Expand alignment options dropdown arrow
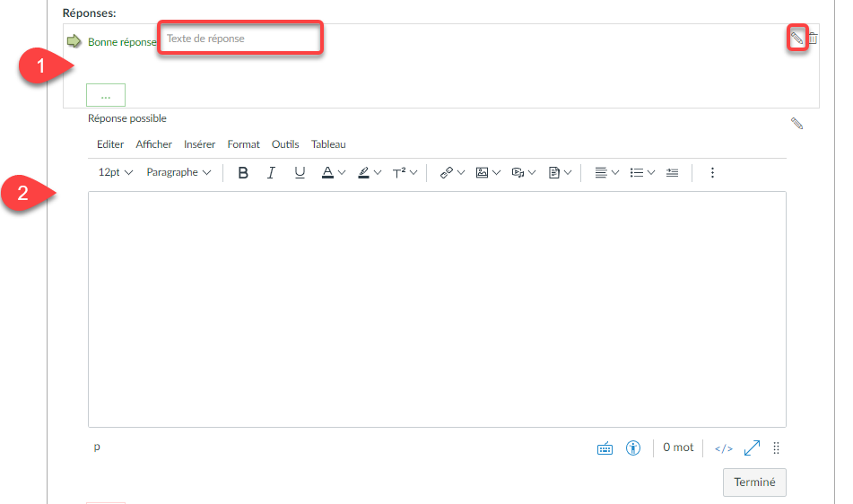The image size is (853, 504). pyautogui.click(x=615, y=172)
